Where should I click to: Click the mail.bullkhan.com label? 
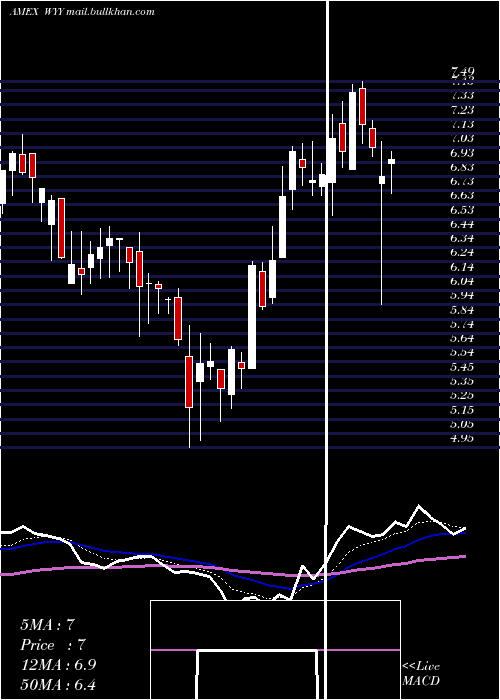(x=111, y=12)
